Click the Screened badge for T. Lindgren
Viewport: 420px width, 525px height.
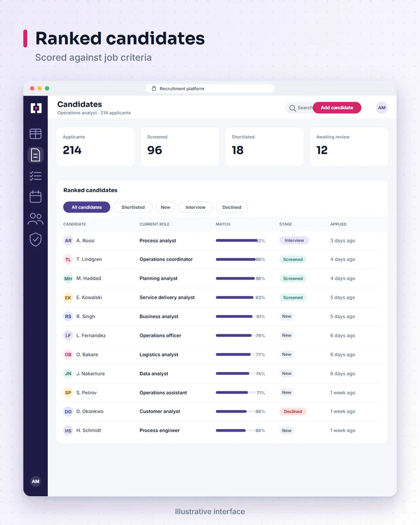293,259
